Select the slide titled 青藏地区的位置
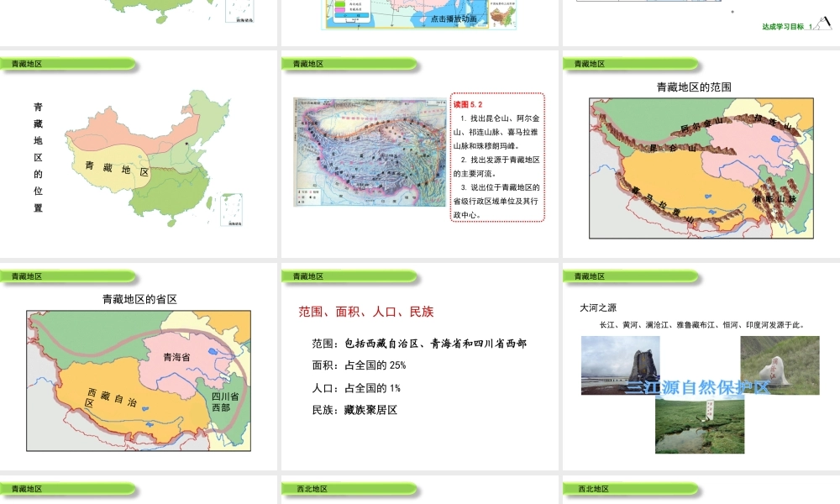This screenshot has height=504, width=840. coord(139,155)
